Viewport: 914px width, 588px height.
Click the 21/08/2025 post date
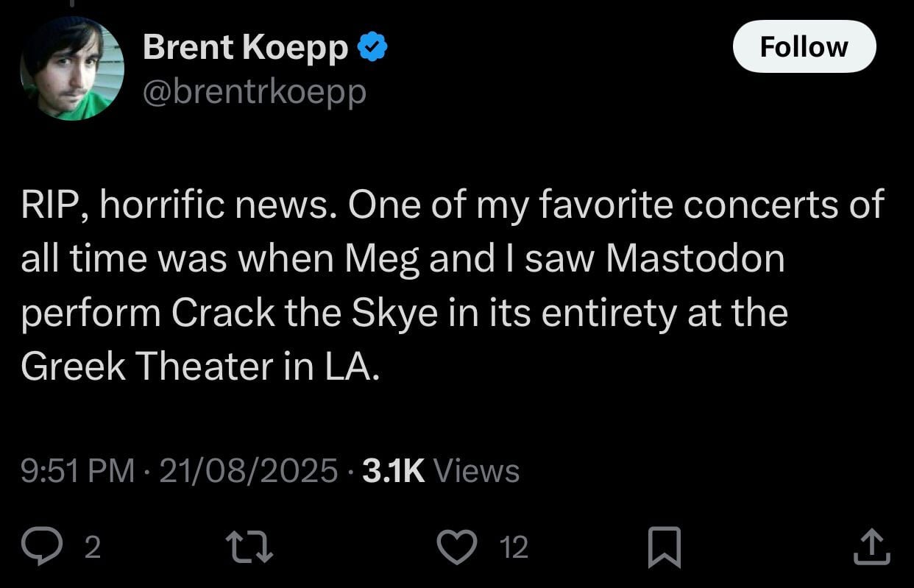point(248,470)
